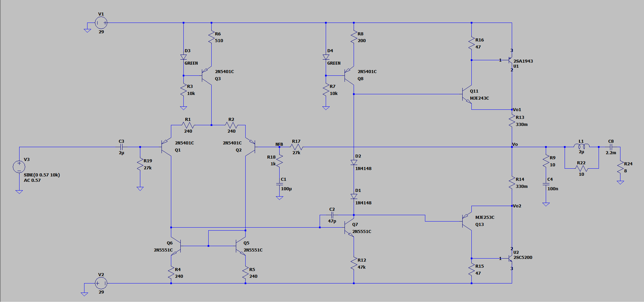Viewport: 644px width, 302px height.
Task: Select the D3 green LED symbol
Action: click(183, 57)
